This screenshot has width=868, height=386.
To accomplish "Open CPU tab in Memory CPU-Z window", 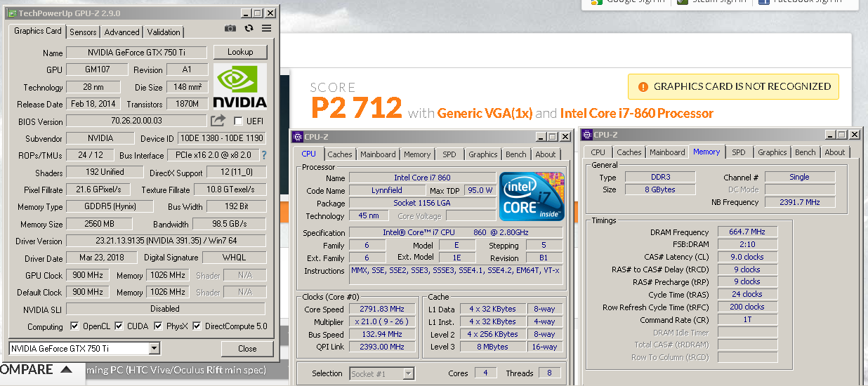I will tap(598, 152).
